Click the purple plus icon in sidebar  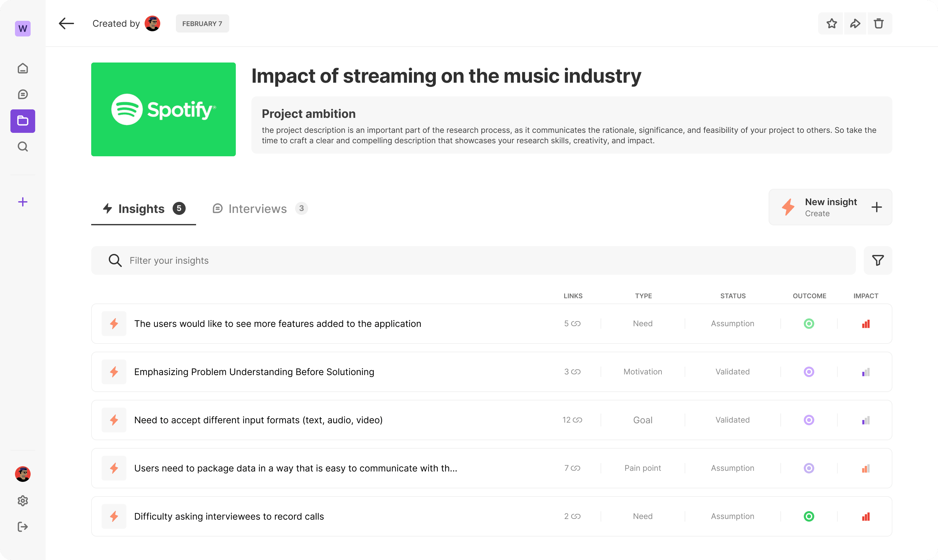(x=23, y=202)
